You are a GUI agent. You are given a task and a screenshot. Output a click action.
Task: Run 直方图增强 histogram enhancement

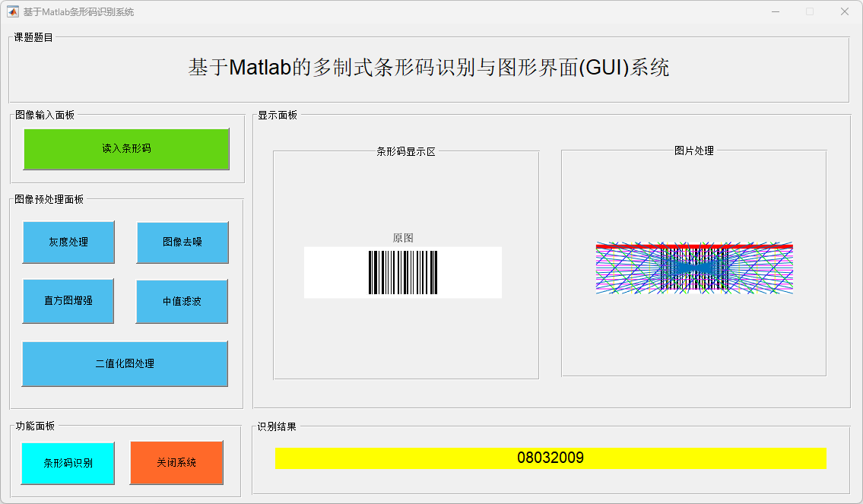point(68,301)
